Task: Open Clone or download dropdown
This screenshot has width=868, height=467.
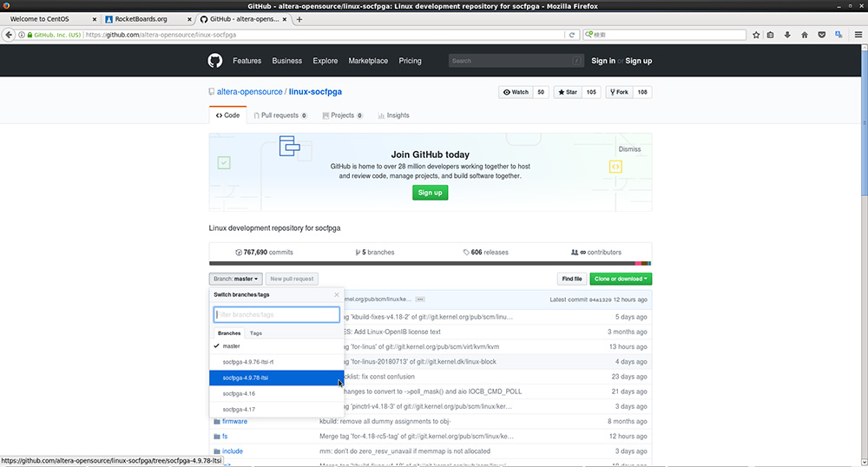Action: point(621,279)
